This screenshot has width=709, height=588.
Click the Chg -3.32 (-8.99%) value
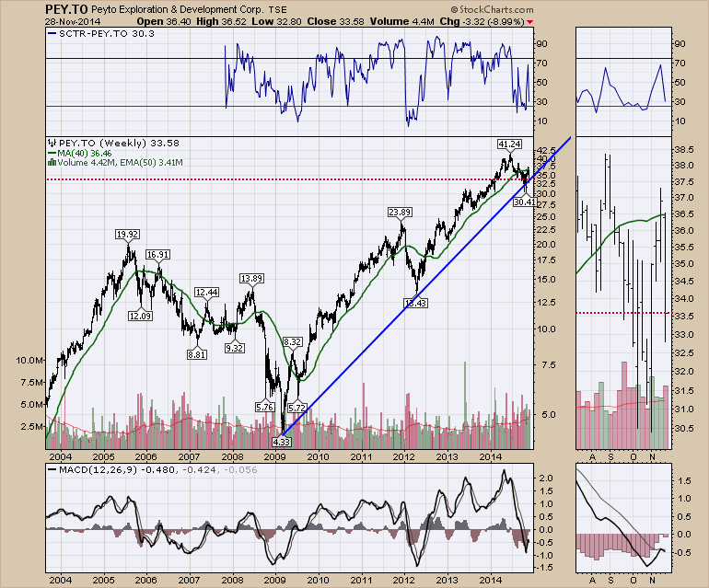click(x=482, y=21)
